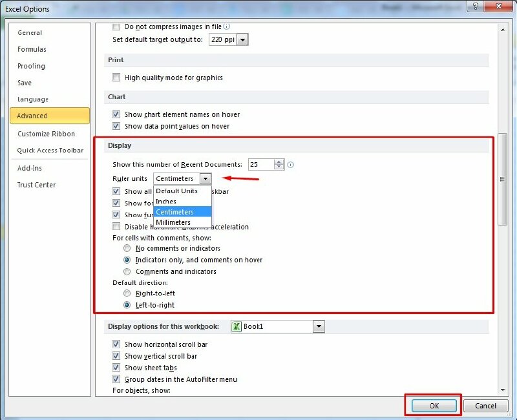Open the Formulas options category

click(32, 49)
